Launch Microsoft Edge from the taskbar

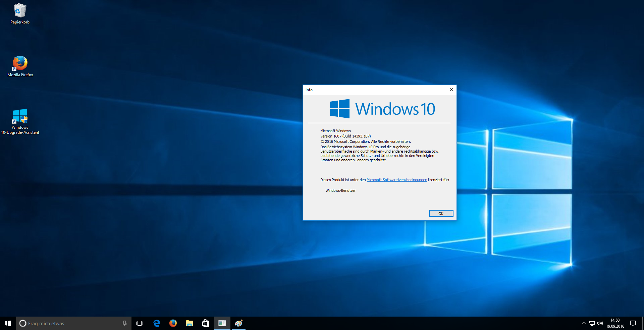click(157, 323)
